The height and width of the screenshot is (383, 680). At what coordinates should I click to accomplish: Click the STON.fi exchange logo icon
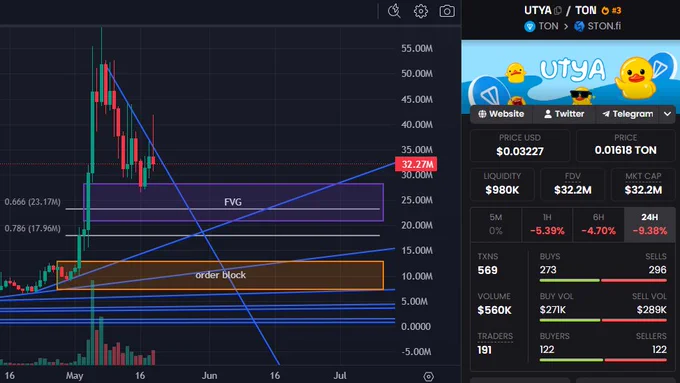tap(579, 26)
